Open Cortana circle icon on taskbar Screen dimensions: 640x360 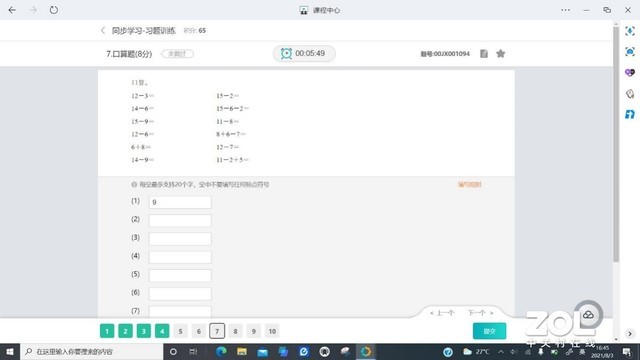(173, 351)
